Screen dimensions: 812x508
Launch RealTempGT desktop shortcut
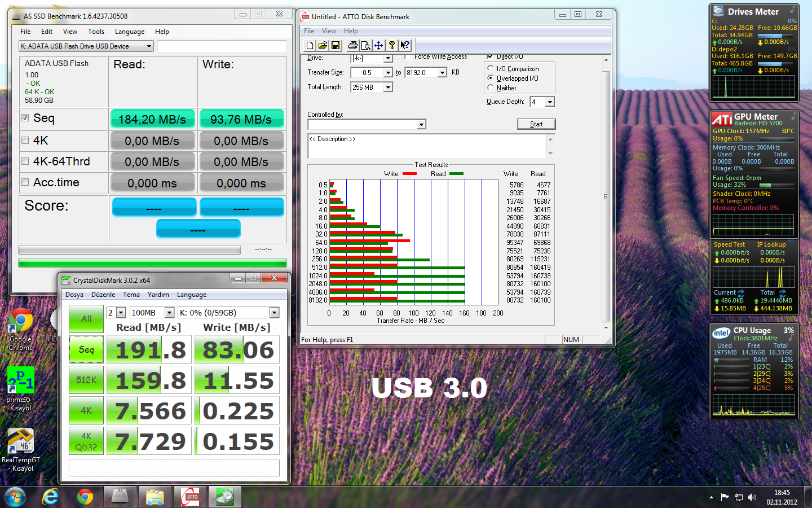tap(21, 450)
